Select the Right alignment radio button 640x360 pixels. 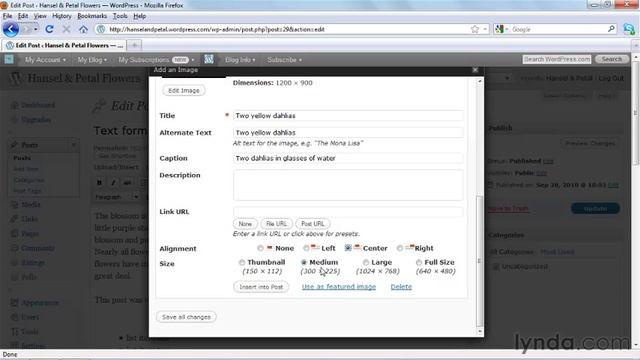400,248
